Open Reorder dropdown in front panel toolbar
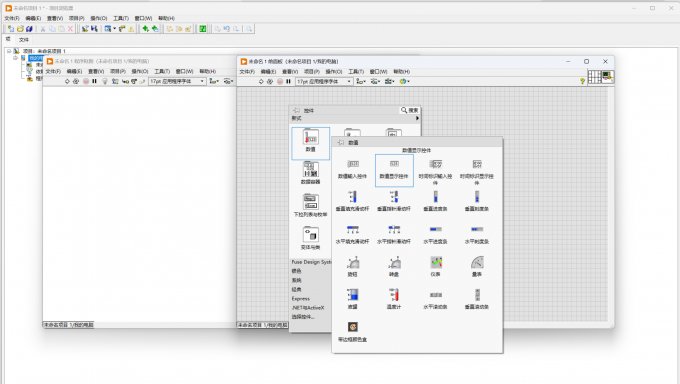Screen dimensions: 680x384 (404, 81)
